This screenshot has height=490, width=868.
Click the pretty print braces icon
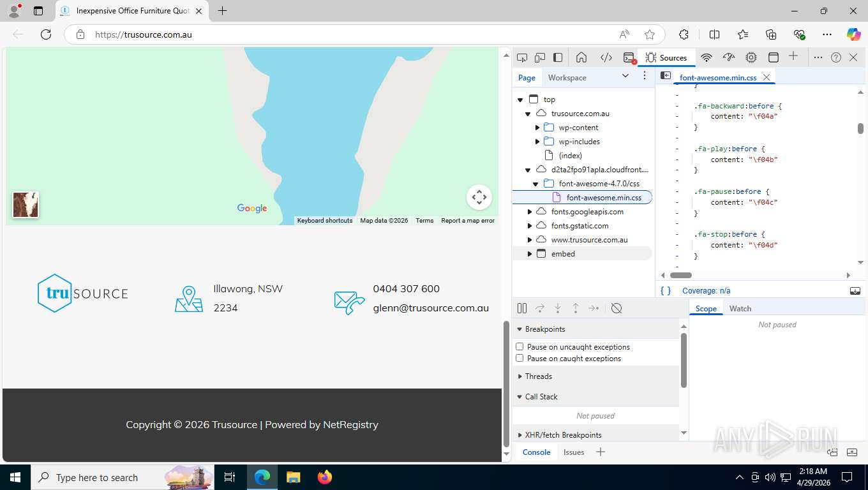[666, 290]
